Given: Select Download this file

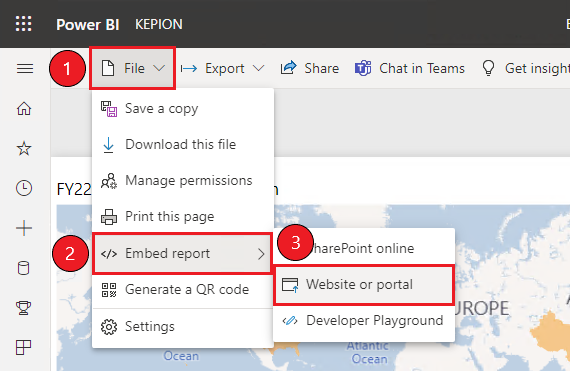Looking at the screenshot, I should point(182,145).
